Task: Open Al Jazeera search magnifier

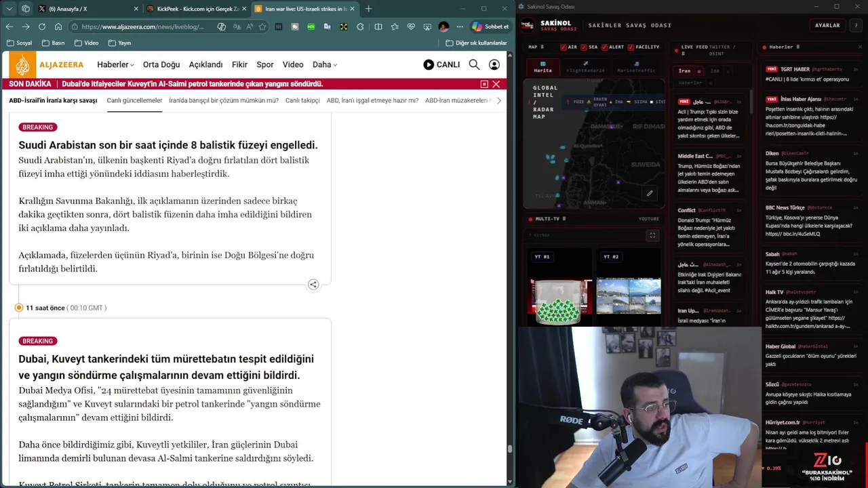Action: pyautogui.click(x=474, y=64)
